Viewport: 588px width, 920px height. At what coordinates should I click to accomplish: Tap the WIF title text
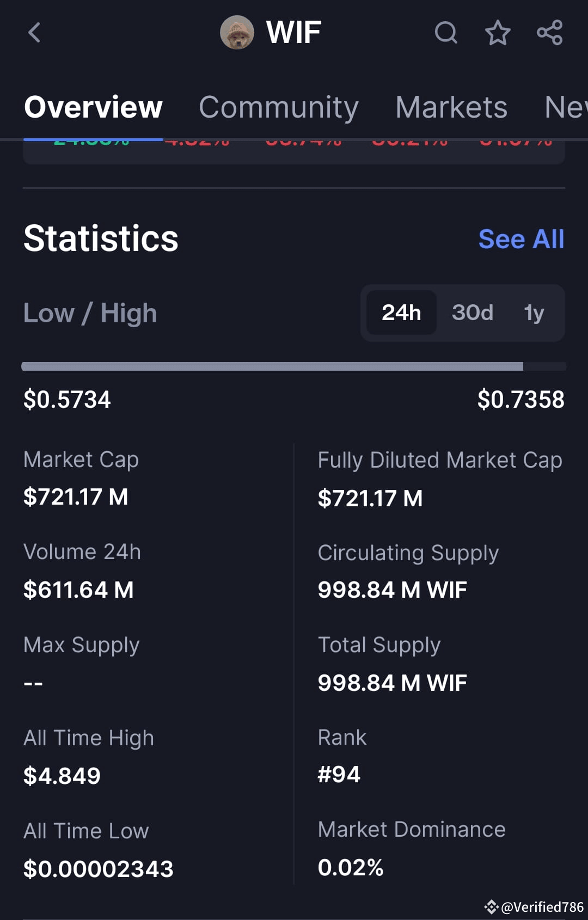tap(293, 33)
